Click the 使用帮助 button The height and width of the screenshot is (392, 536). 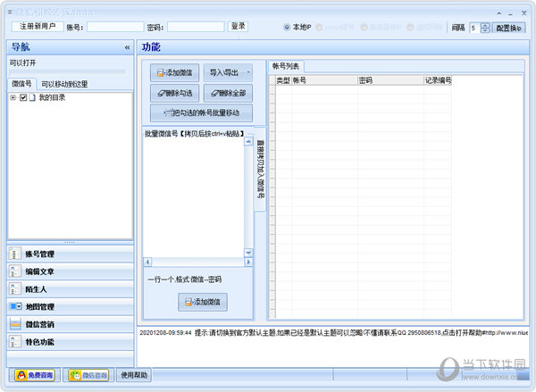134,375
